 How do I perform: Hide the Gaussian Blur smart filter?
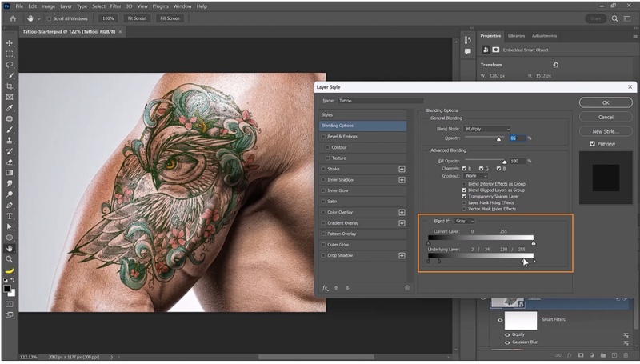pyautogui.click(x=507, y=342)
